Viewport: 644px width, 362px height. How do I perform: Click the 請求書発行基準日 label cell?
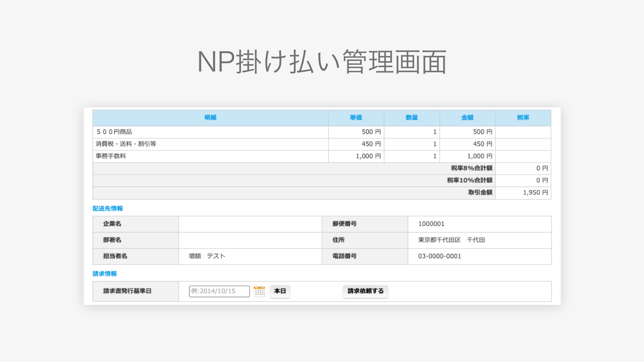136,291
